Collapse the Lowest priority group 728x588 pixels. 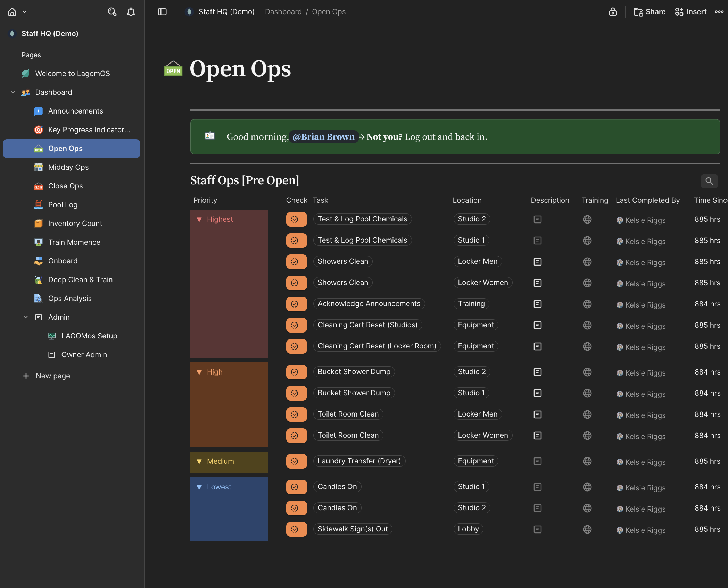click(199, 487)
